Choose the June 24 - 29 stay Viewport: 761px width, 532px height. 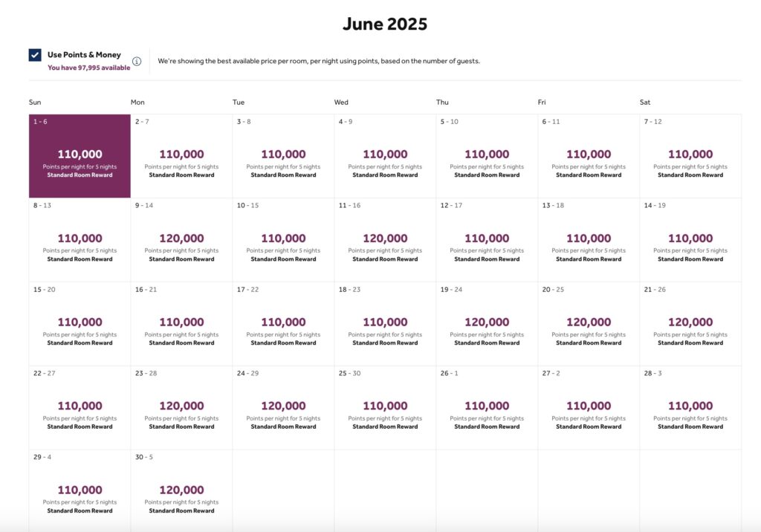[x=283, y=408]
